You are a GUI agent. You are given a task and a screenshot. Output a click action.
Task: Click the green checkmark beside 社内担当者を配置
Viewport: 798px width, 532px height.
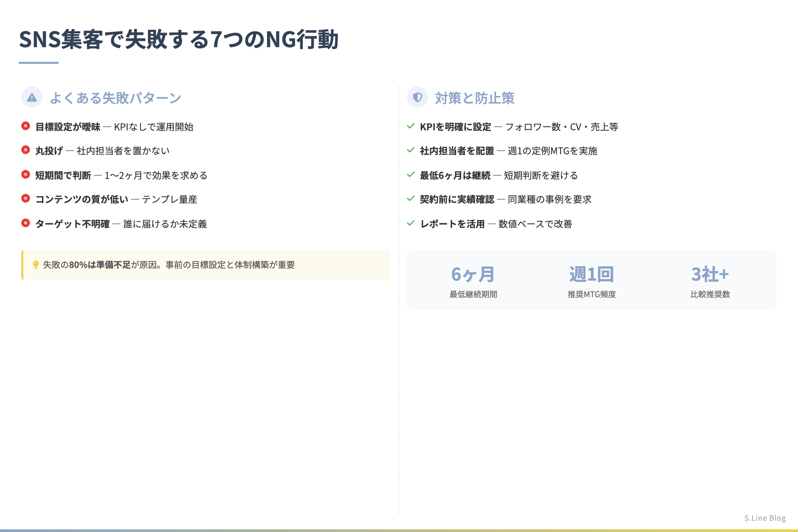pyautogui.click(x=411, y=150)
